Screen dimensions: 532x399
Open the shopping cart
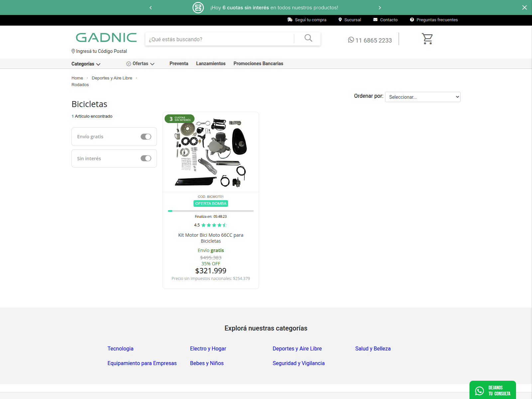click(427, 39)
